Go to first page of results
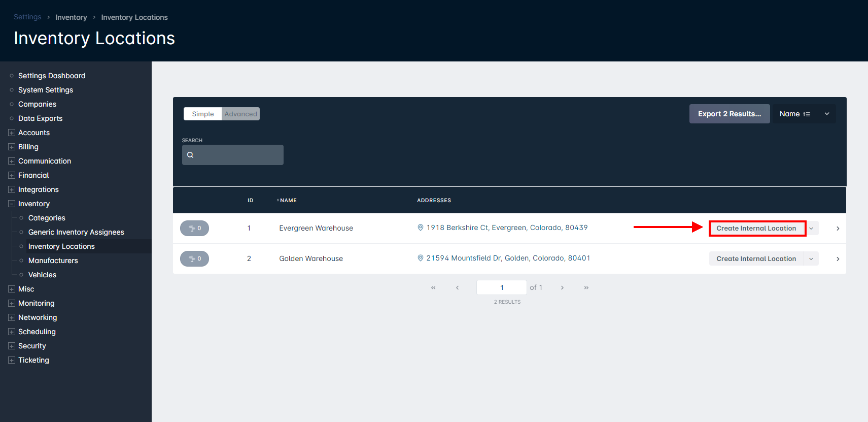The image size is (868, 422). tap(433, 287)
